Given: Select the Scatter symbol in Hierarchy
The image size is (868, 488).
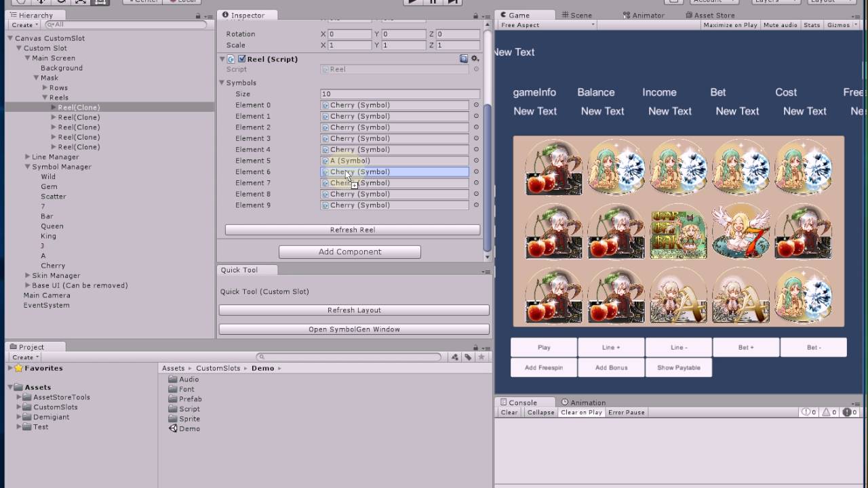Looking at the screenshot, I should 54,197.
